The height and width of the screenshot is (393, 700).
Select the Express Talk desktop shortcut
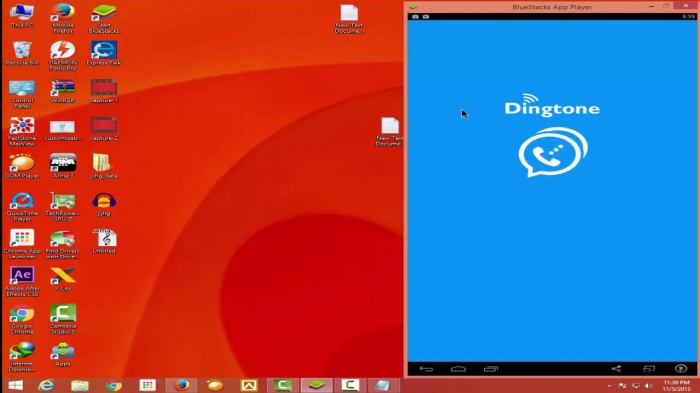tap(104, 53)
